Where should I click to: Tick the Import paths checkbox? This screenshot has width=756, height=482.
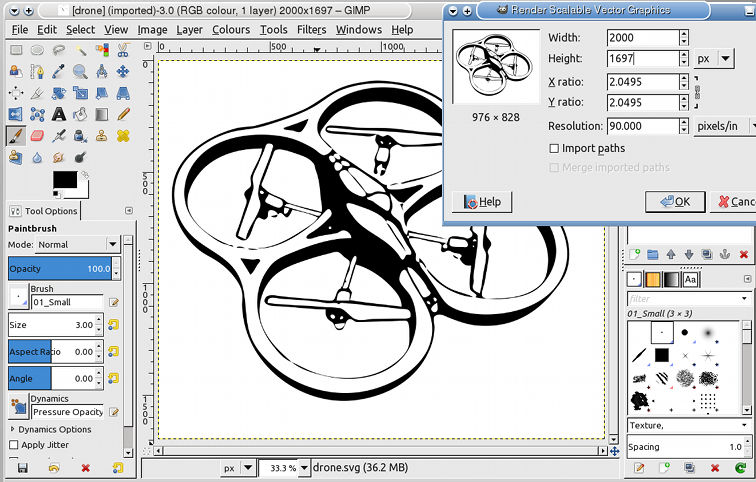pyautogui.click(x=554, y=148)
